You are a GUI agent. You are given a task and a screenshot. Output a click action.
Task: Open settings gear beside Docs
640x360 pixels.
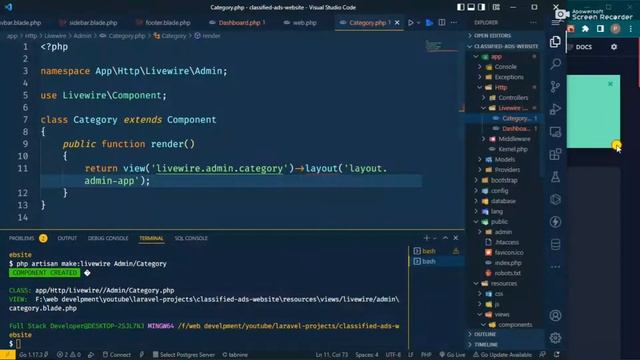(614, 47)
